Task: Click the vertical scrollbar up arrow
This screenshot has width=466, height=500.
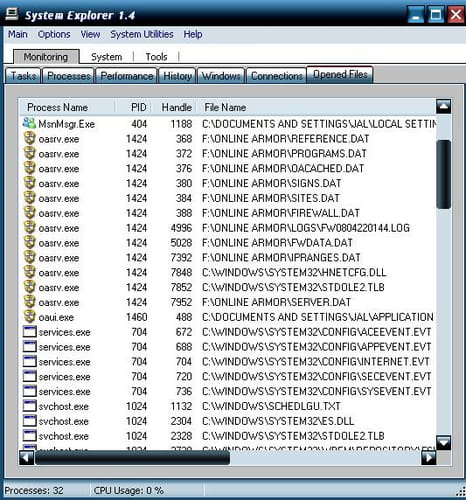Action: pyautogui.click(x=443, y=107)
